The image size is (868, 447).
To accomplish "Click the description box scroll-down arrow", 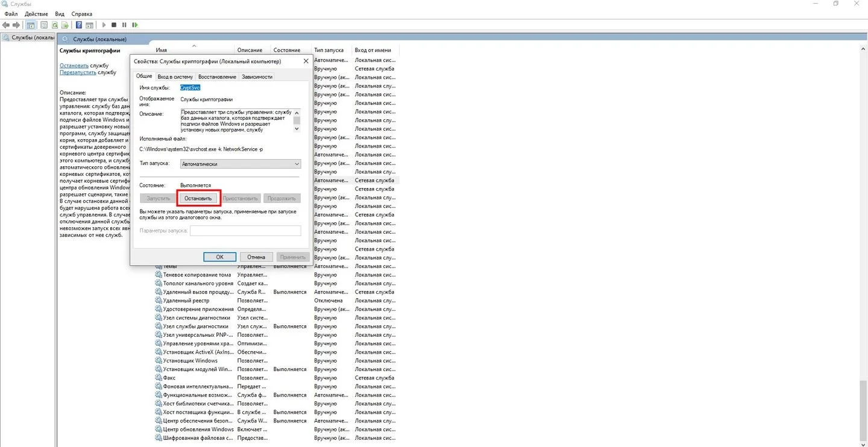I will click(297, 128).
